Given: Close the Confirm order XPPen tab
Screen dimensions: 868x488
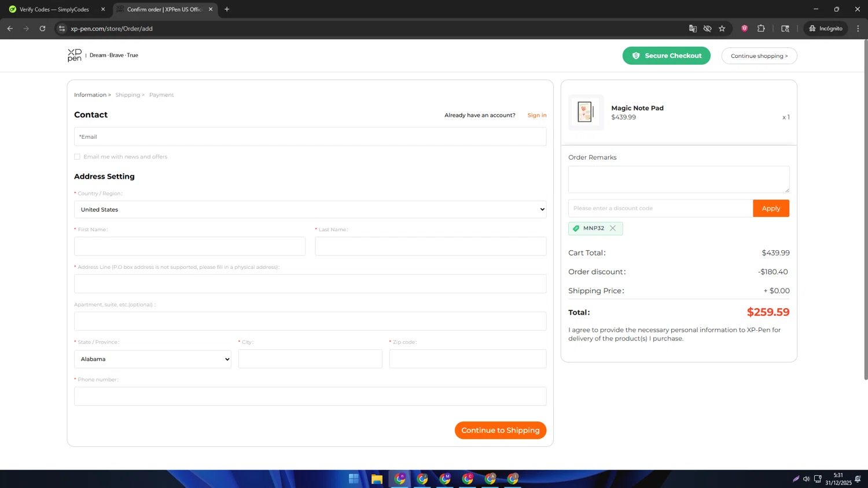Looking at the screenshot, I should click(211, 9).
